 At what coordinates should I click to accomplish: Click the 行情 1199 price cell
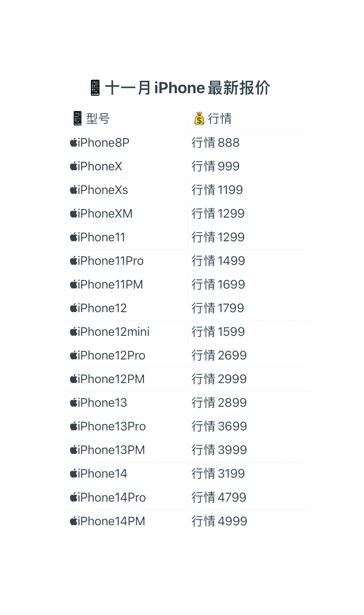(x=248, y=190)
